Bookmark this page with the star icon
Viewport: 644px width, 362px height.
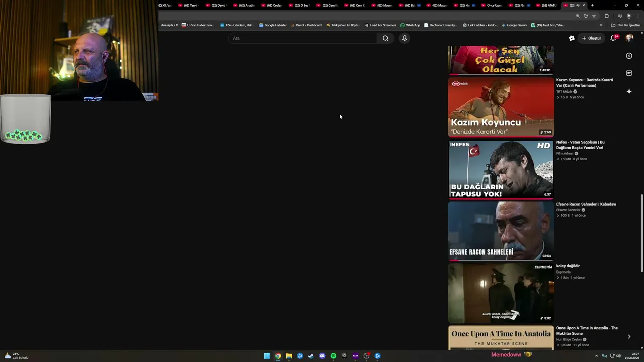pos(594,16)
